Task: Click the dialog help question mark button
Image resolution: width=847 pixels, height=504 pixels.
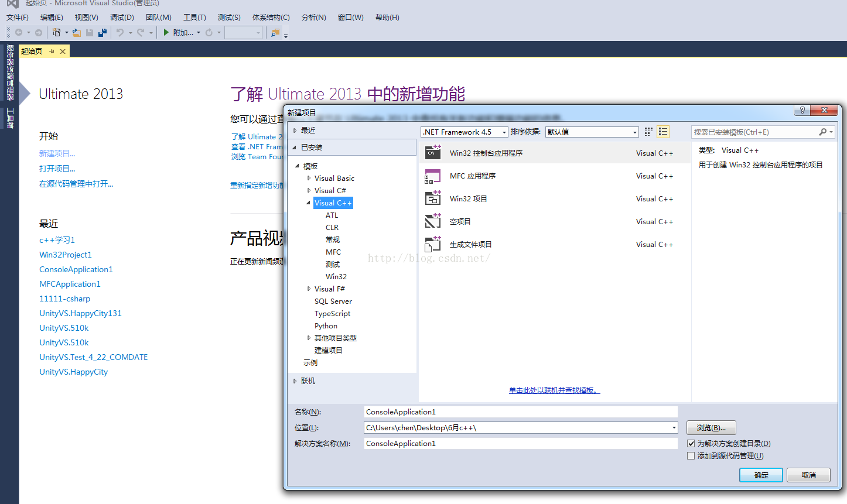Action: tap(802, 110)
